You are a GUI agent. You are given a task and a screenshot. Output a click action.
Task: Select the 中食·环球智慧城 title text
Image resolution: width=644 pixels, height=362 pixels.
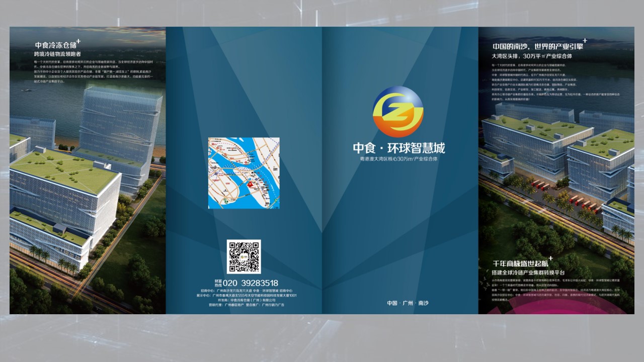398,148
